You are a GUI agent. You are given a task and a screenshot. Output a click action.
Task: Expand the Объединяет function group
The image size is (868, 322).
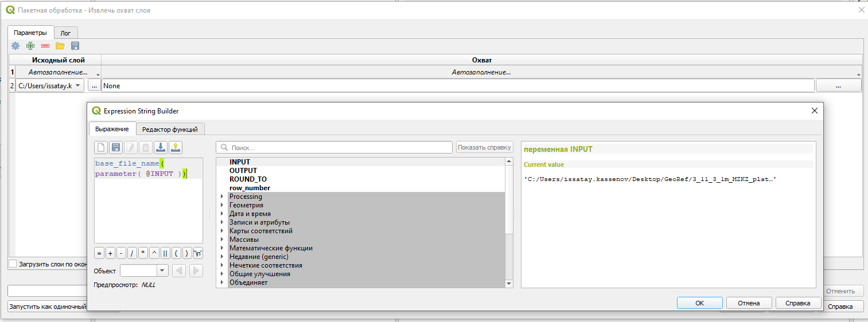(x=223, y=282)
